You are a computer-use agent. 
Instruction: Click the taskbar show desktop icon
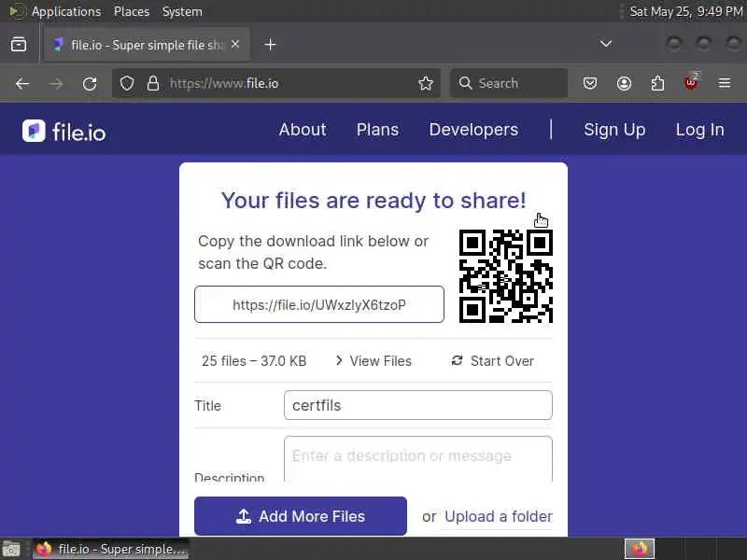click(x=11, y=549)
